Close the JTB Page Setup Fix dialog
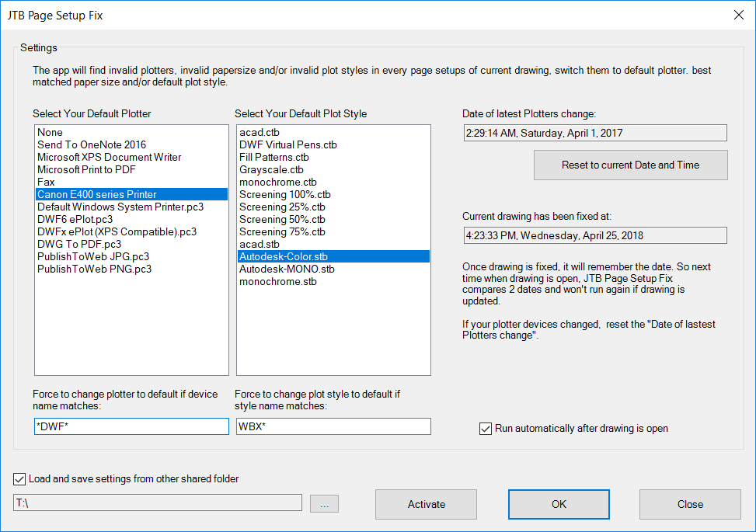 (x=738, y=15)
